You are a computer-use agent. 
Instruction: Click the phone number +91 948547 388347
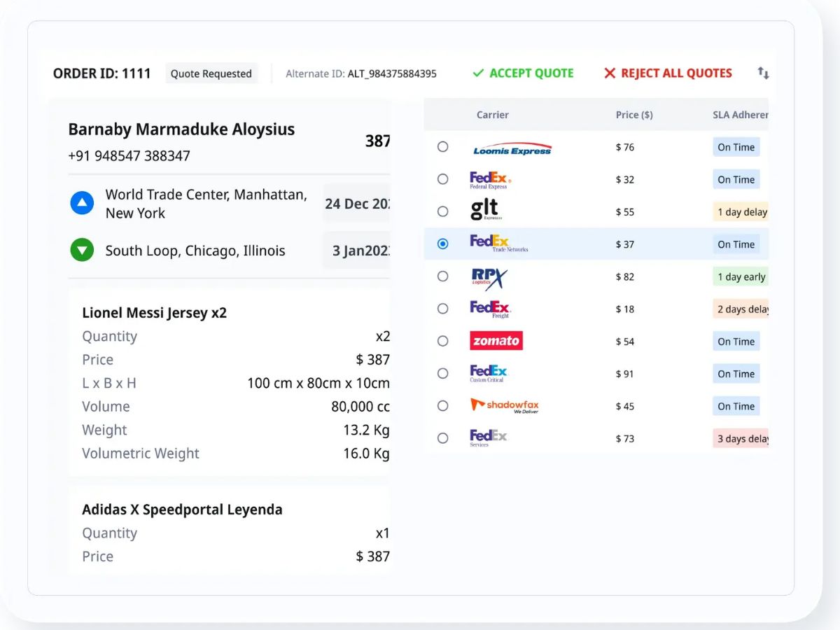[129, 156]
